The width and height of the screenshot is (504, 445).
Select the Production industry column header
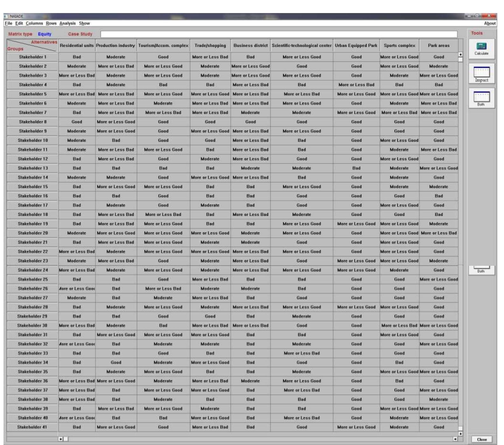pos(116,46)
